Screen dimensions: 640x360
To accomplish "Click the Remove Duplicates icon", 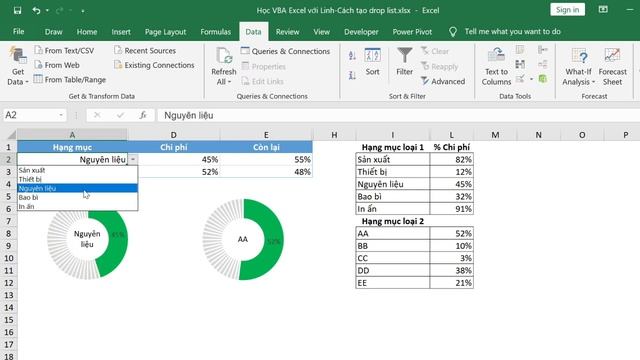I will pyautogui.click(x=520, y=64).
